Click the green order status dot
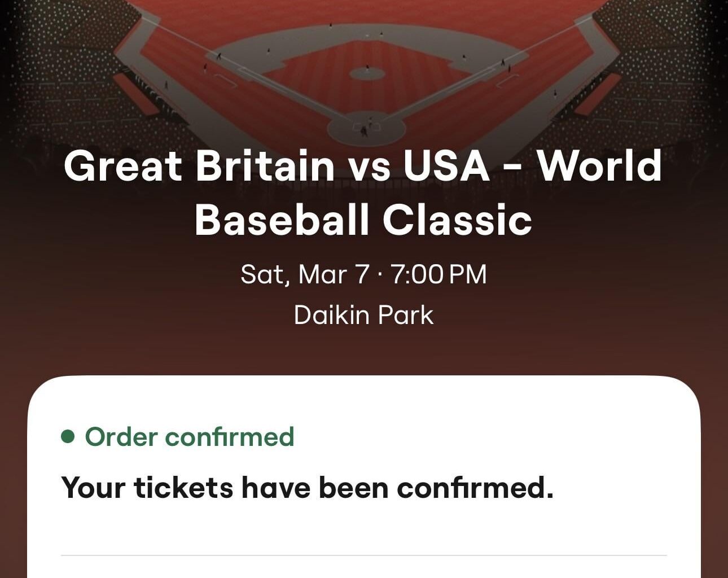The image size is (728, 578). (x=68, y=437)
